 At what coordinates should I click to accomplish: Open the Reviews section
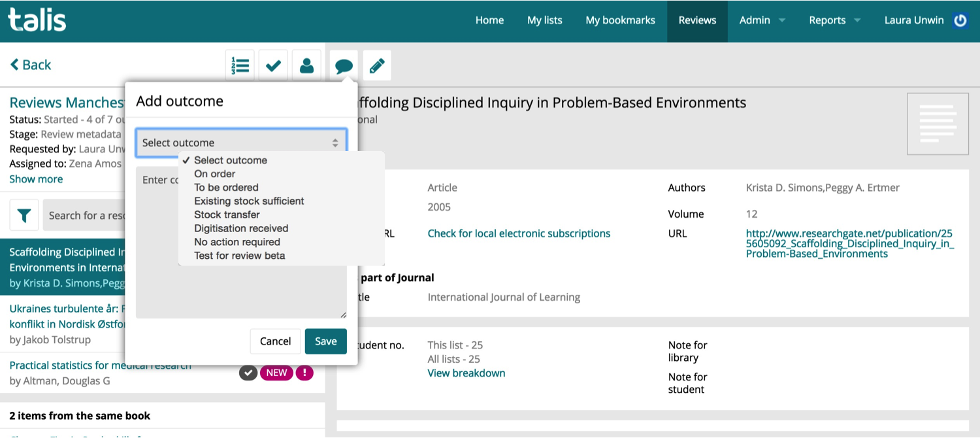click(x=697, y=20)
